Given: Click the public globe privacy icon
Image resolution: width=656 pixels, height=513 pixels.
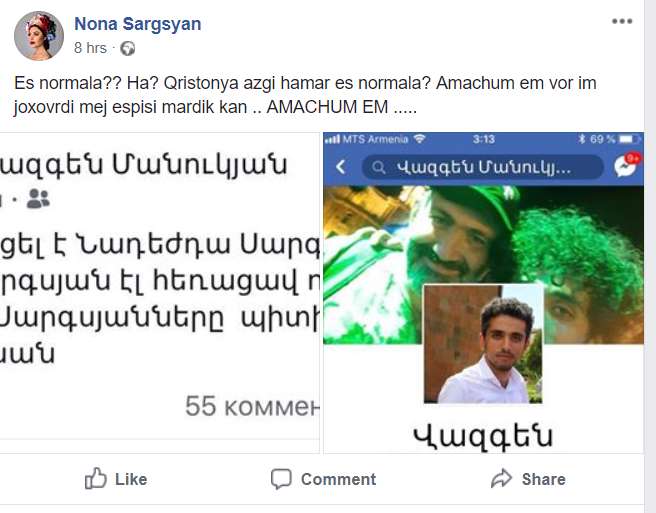Looking at the screenshot, I should click(x=128, y=49).
